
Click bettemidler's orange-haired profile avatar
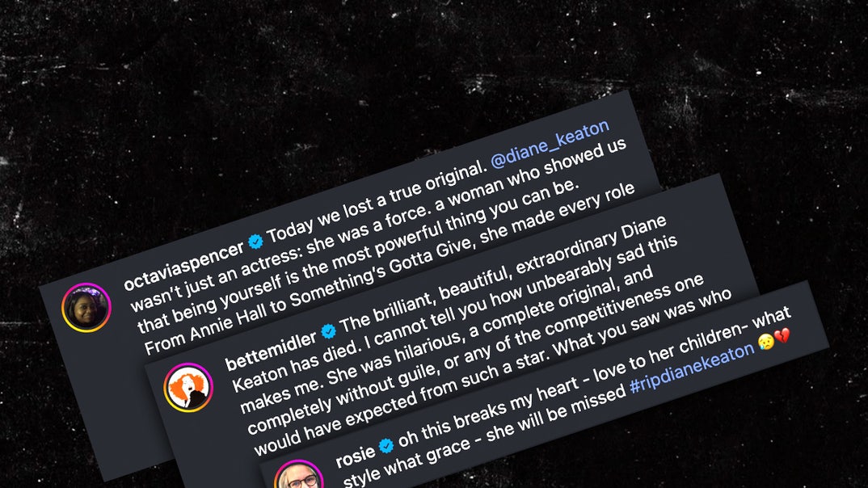[x=188, y=387]
